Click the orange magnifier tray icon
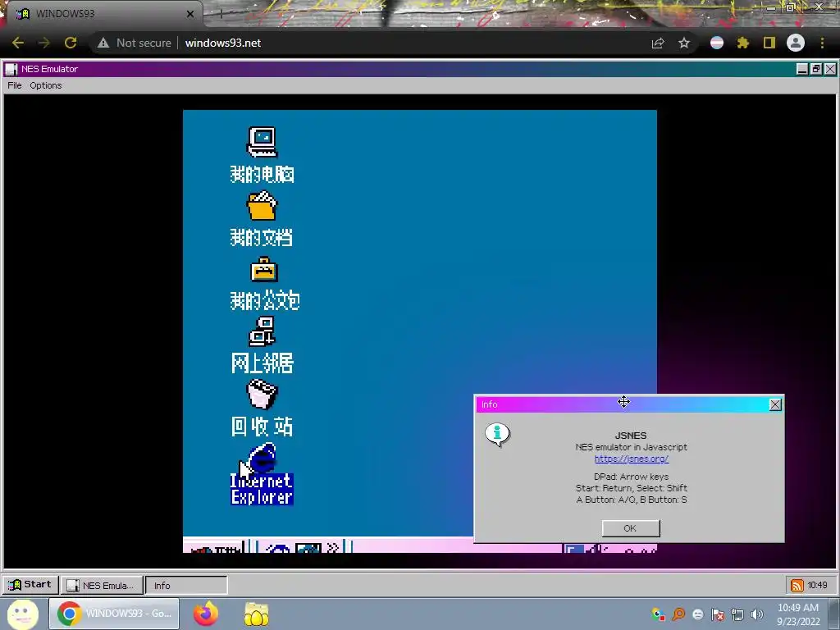Image resolution: width=840 pixels, height=630 pixels. [678, 614]
